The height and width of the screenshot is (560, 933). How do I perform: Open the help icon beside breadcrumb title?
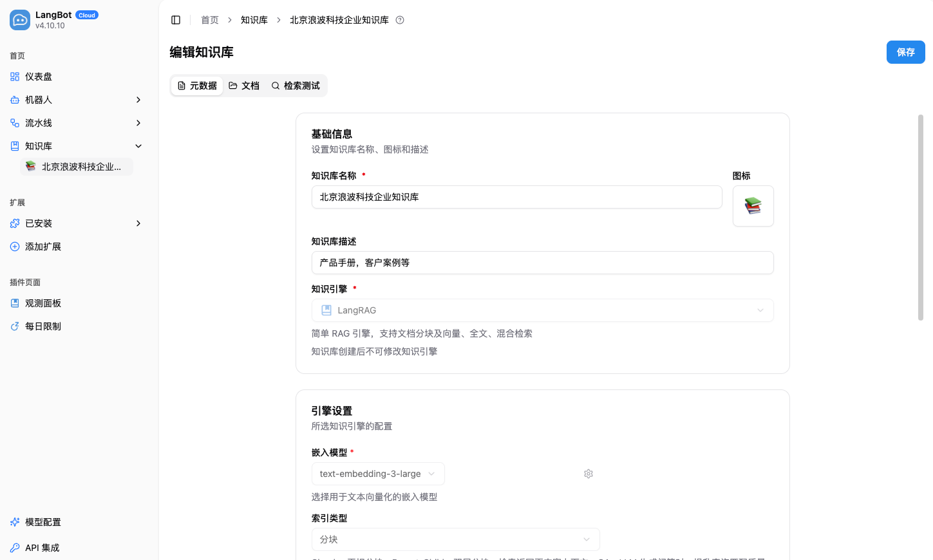pyautogui.click(x=400, y=20)
